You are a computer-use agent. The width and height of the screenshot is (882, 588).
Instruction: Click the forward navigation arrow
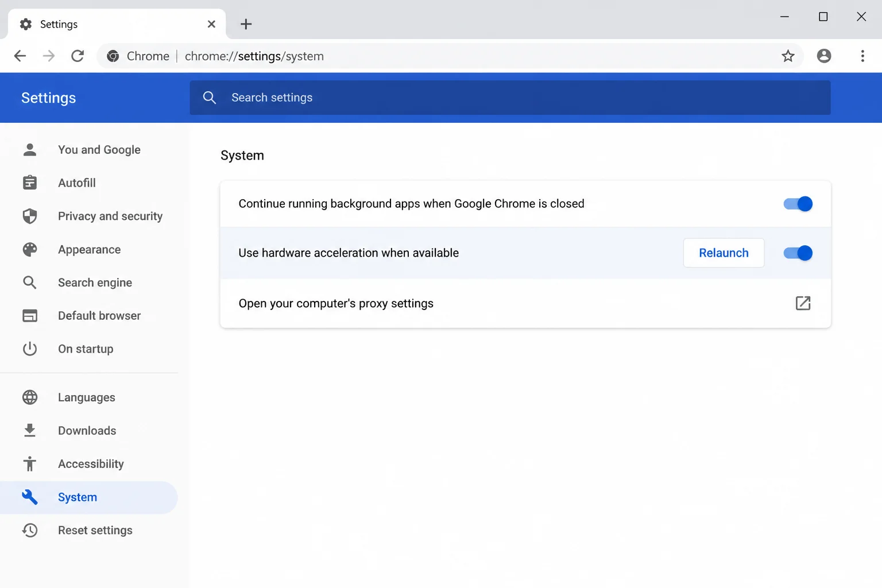click(x=49, y=56)
